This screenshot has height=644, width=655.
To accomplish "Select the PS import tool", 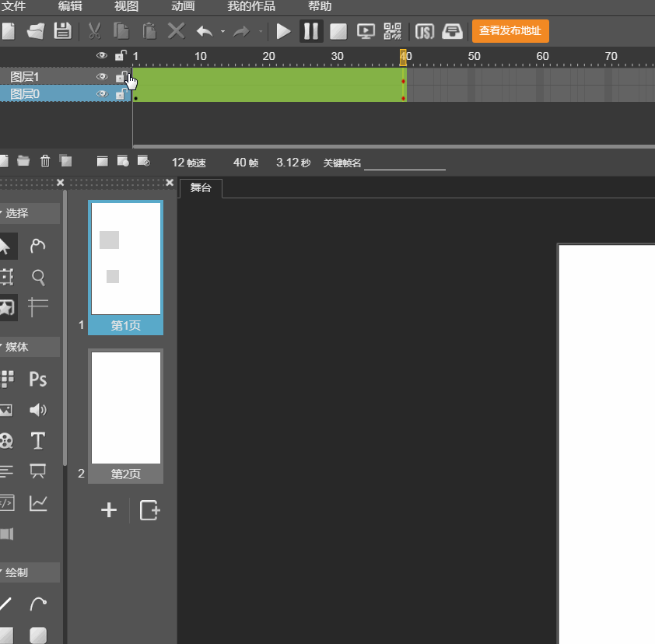I will tap(37, 379).
